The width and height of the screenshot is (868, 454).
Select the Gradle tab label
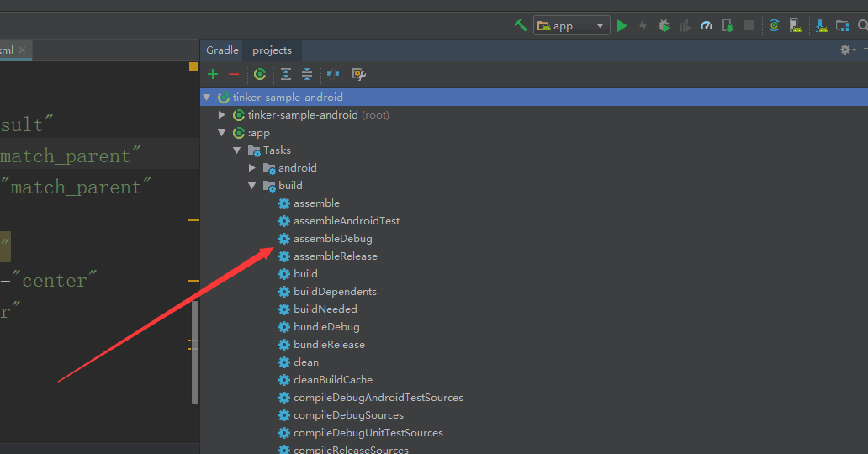coord(222,50)
